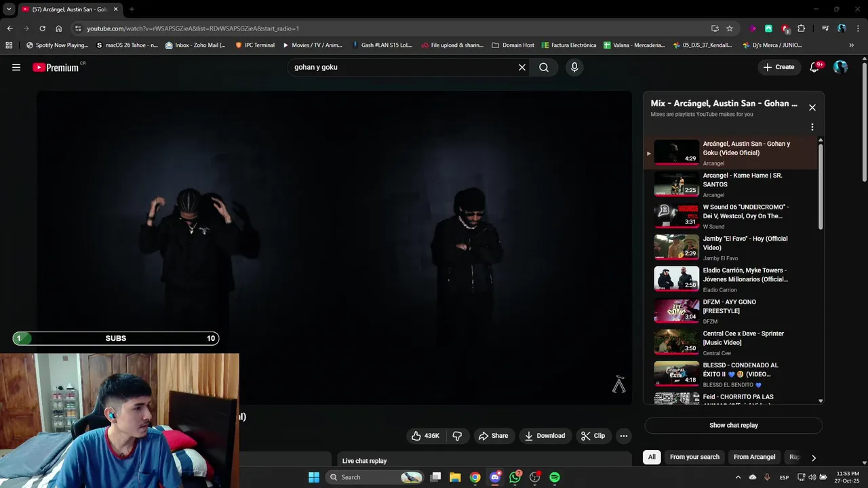Go to YouTube Premium home logo
Screen dimensions: 868x488
(57, 67)
